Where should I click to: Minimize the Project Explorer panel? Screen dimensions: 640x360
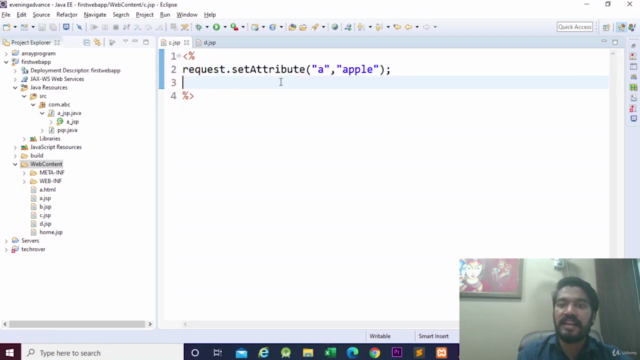click(x=136, y=42)
